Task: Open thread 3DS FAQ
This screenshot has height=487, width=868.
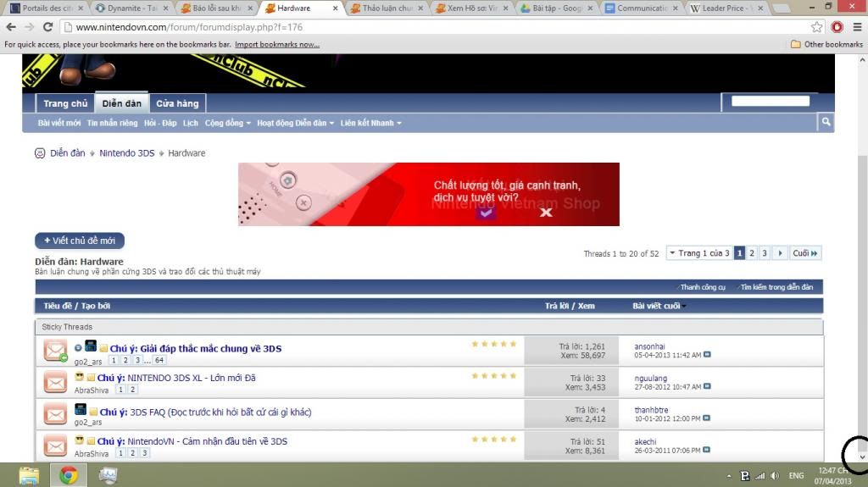Action: tap(221, 412)
